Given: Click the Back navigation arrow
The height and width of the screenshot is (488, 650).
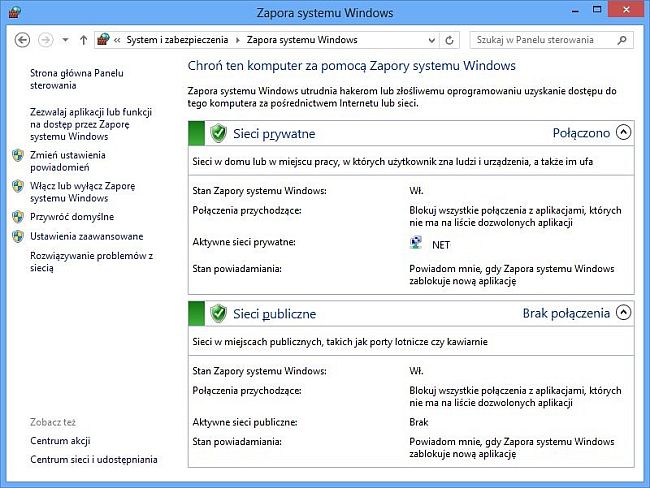Looking at the screenshot, I should click(x=22, y=40).
